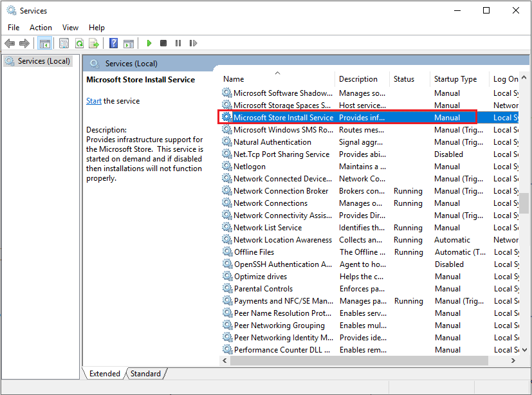Click 'Maintains a ...' description of Netlogon
Screen dimensions: 532x395
click(362, 166)
